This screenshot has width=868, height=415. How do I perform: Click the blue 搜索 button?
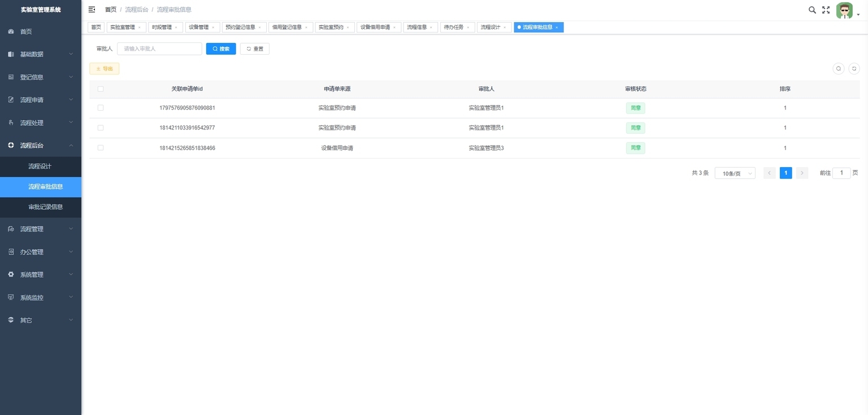coord(221,49)
